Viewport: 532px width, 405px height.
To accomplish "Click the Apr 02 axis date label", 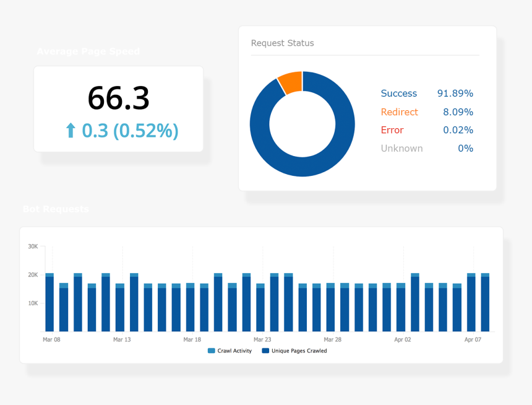I will pyautogui.click(x=402, y=339).
